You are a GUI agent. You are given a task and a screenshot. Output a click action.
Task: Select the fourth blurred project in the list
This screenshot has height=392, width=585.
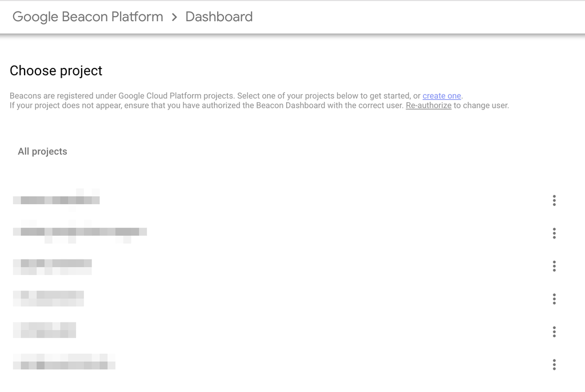click(49, 298)
